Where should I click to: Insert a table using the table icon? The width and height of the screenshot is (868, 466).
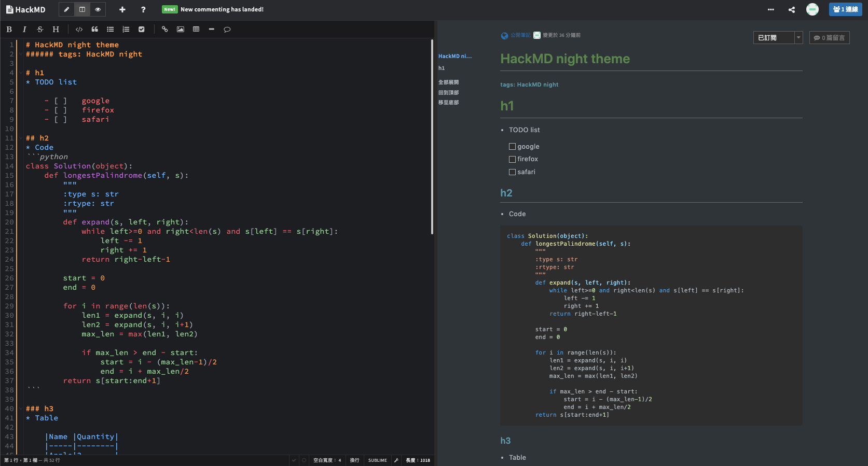tap(196, 30)
